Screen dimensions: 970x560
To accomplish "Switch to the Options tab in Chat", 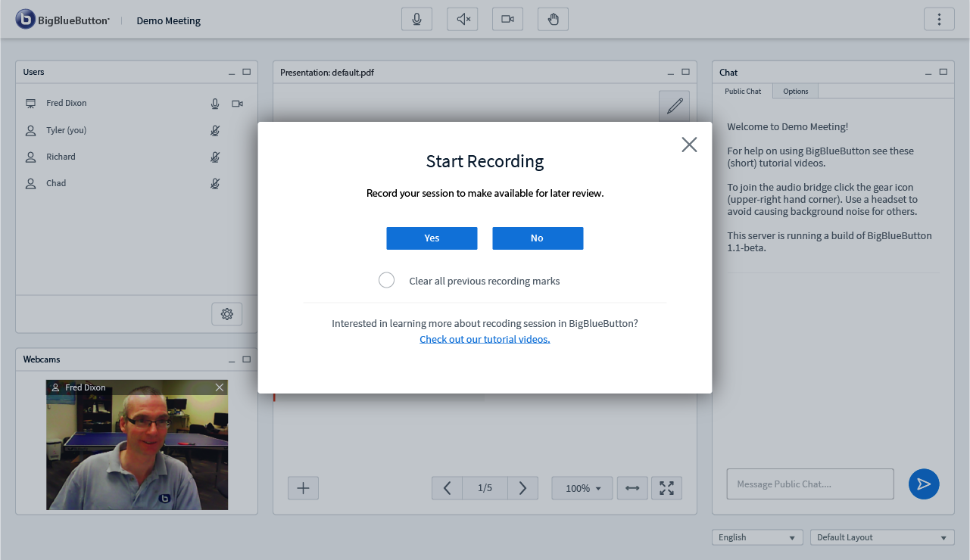I will (795, 91).
